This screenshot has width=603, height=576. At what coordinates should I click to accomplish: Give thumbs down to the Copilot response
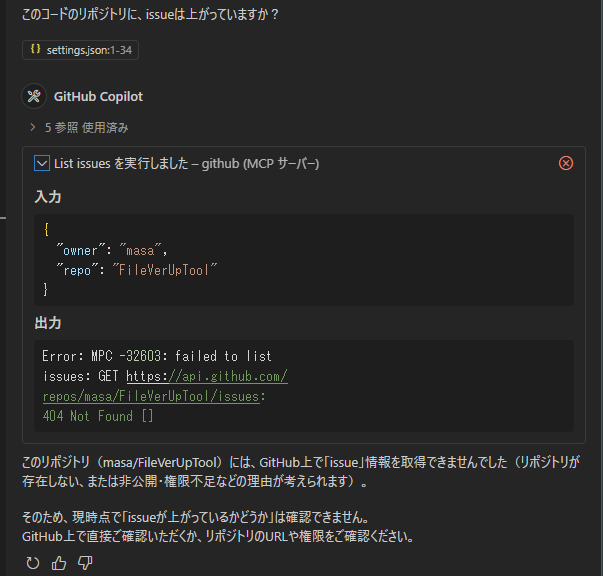pos(85,563)
